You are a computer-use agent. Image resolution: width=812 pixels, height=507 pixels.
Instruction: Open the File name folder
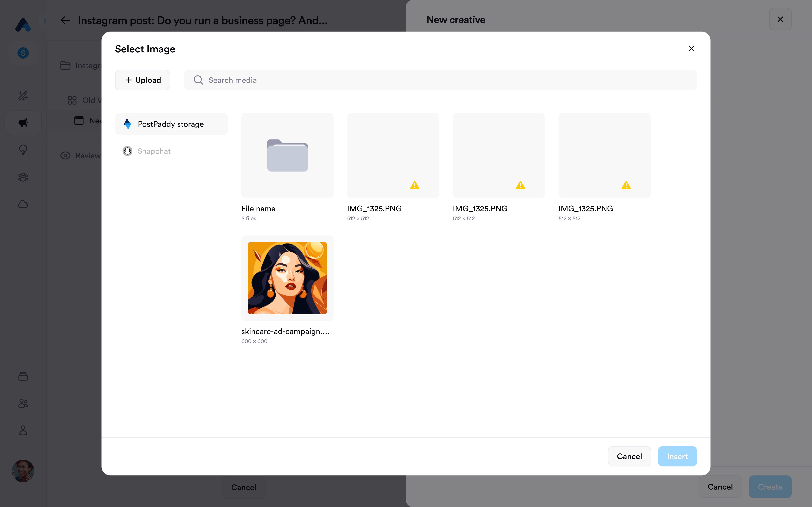(x=287, y=156)
